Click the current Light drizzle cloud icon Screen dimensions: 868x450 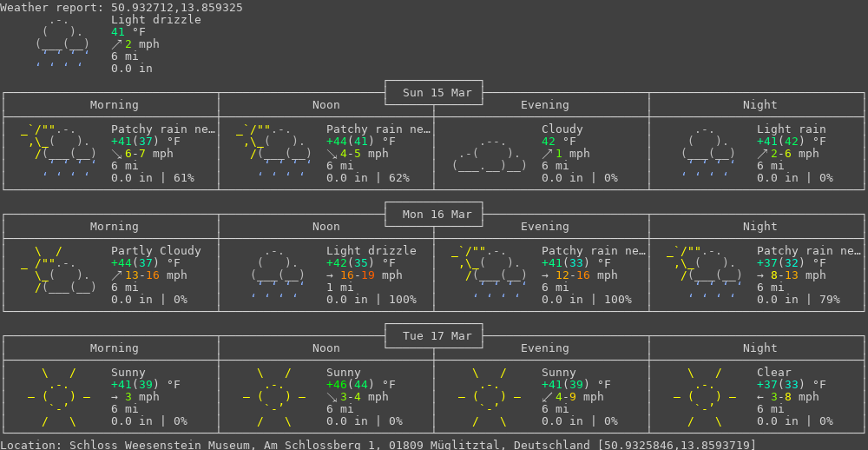click(x=61, y=42)
